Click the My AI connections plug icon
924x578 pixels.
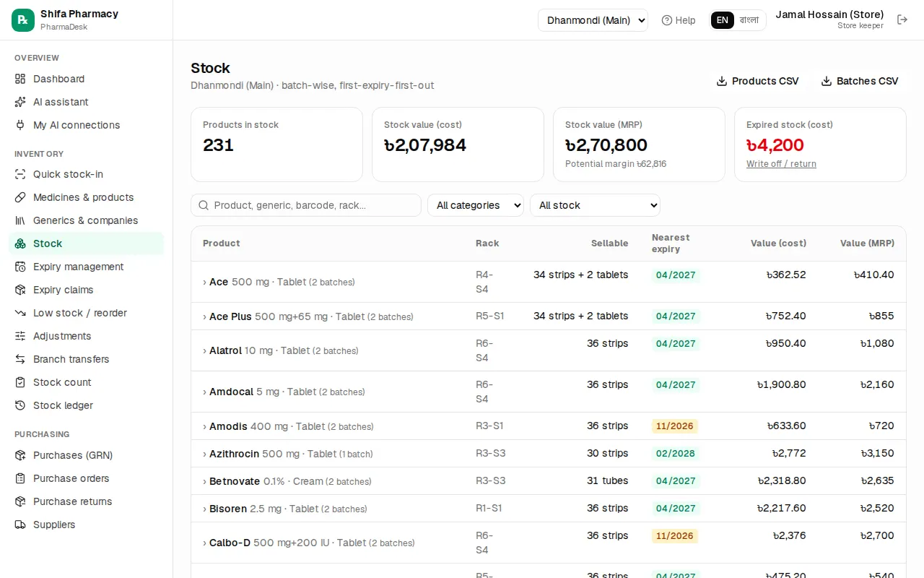tap(20, 125)
